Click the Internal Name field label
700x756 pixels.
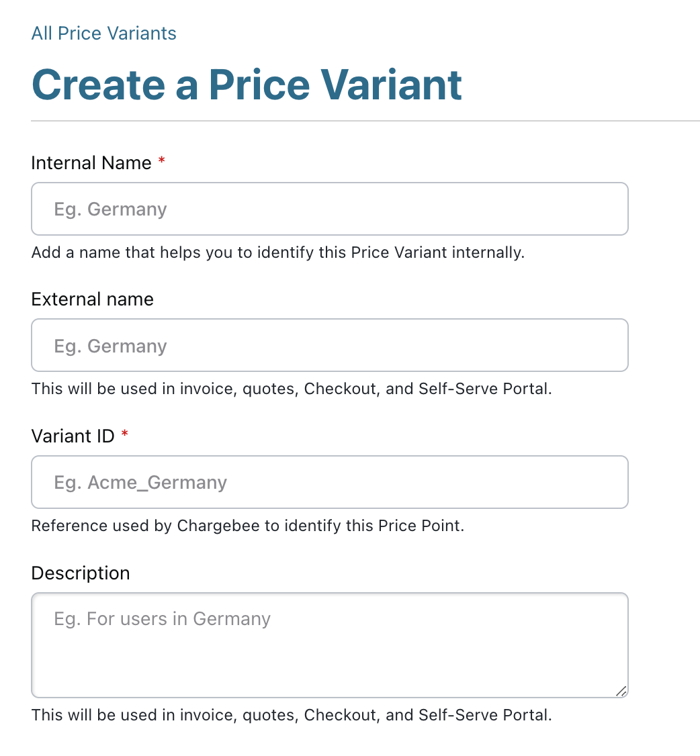click(91, 163)
